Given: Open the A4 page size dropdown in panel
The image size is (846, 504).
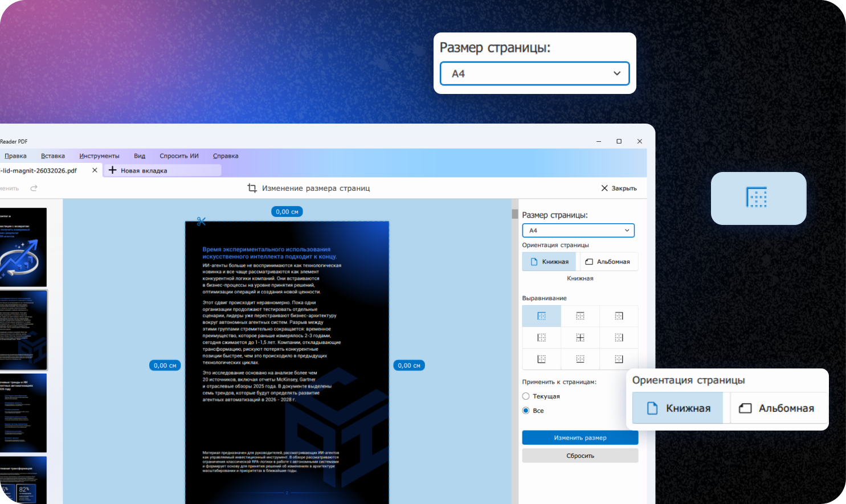Looking at the screenshot, I should (578, 231).
